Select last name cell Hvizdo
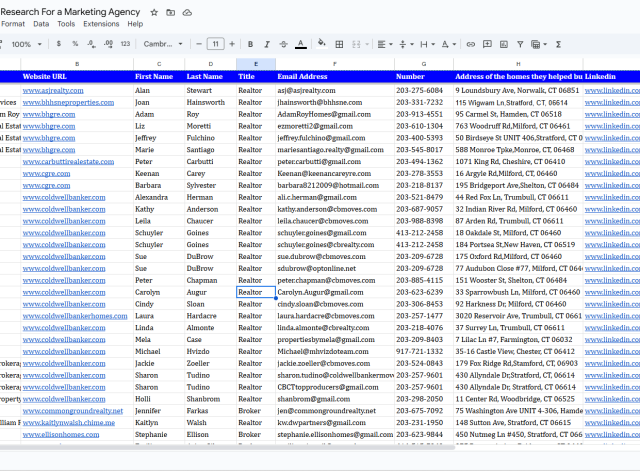640x471 pixels. point(210,351)
